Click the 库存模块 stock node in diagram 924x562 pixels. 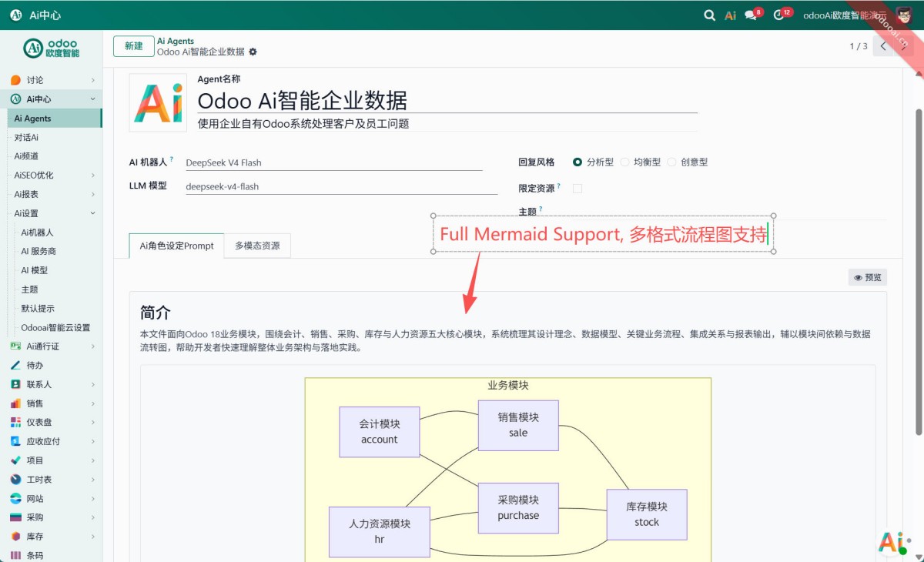coord(647,514)
